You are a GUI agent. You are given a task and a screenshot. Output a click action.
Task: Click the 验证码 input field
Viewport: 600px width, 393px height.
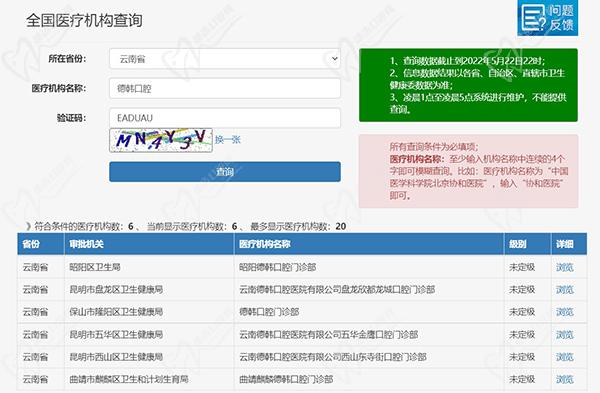point(225,118)
